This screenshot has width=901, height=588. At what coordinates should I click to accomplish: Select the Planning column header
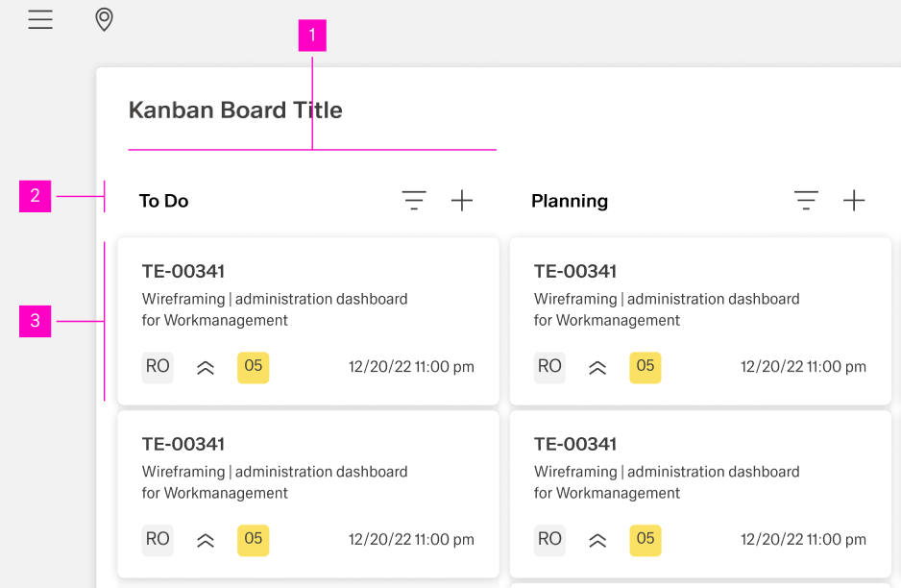pyautogui.click(x=570, y=202)
